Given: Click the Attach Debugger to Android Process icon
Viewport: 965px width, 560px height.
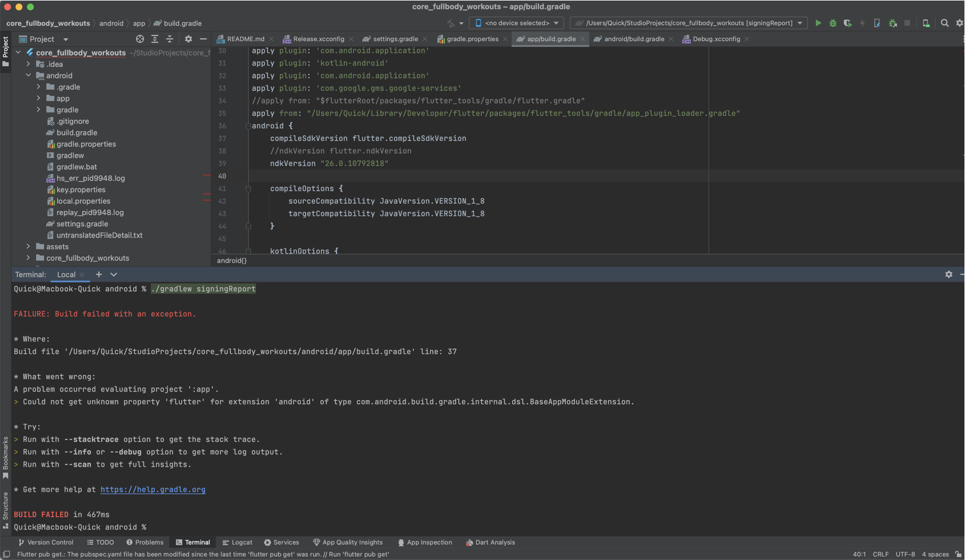Looking at the screenshot, I should [x=892, y=23].
